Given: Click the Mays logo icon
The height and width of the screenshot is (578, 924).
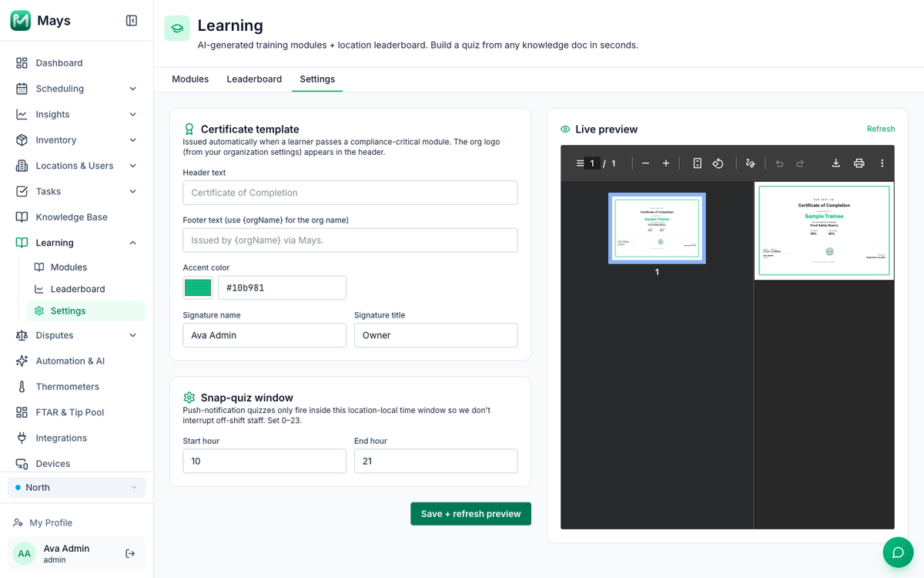Looking at the screenshot, I should click(21, 21).
